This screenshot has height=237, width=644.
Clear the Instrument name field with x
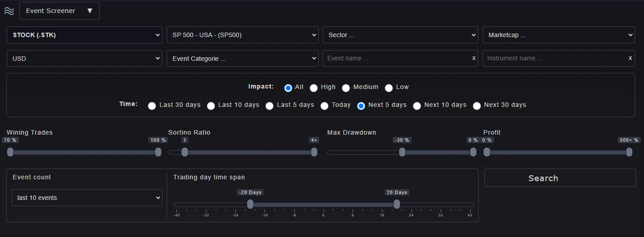tap(630, 58)
